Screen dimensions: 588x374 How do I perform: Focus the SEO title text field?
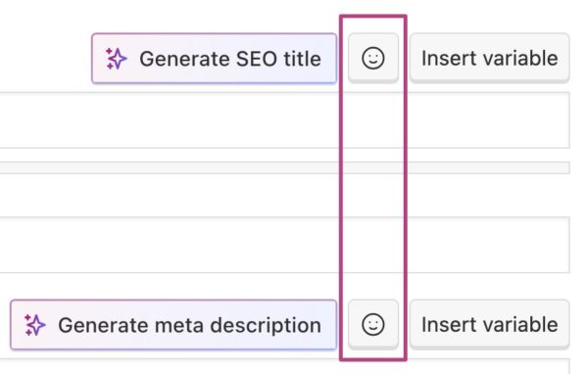tap(284, 119)
